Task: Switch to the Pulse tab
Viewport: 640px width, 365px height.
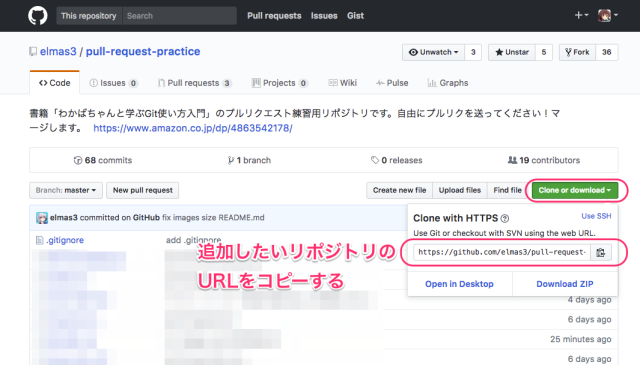Action: (x=392, y=83)
